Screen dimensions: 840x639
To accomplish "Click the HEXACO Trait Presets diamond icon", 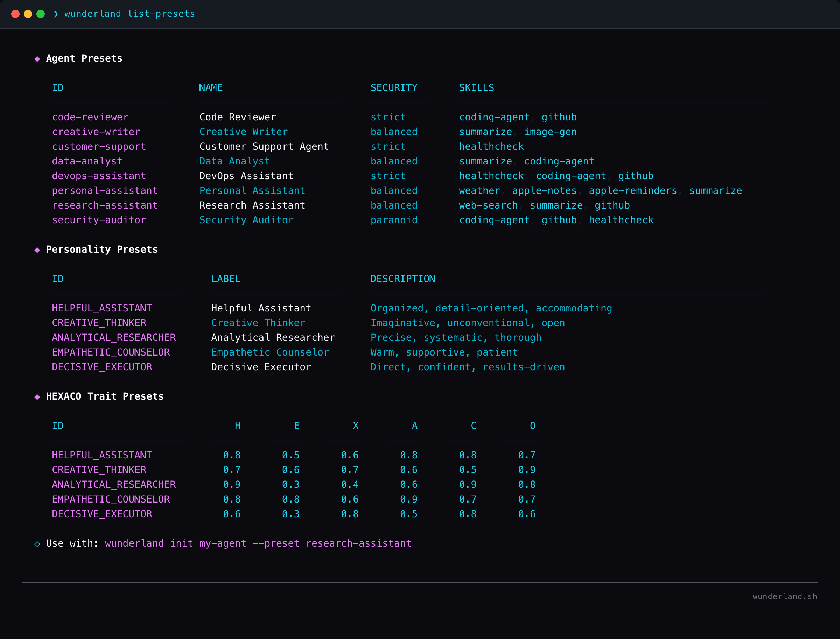I will pos(37,396).
